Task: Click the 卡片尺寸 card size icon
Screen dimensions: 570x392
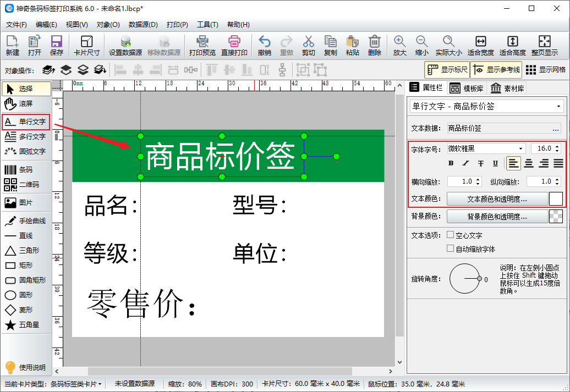Action: [x=86, y=46]
